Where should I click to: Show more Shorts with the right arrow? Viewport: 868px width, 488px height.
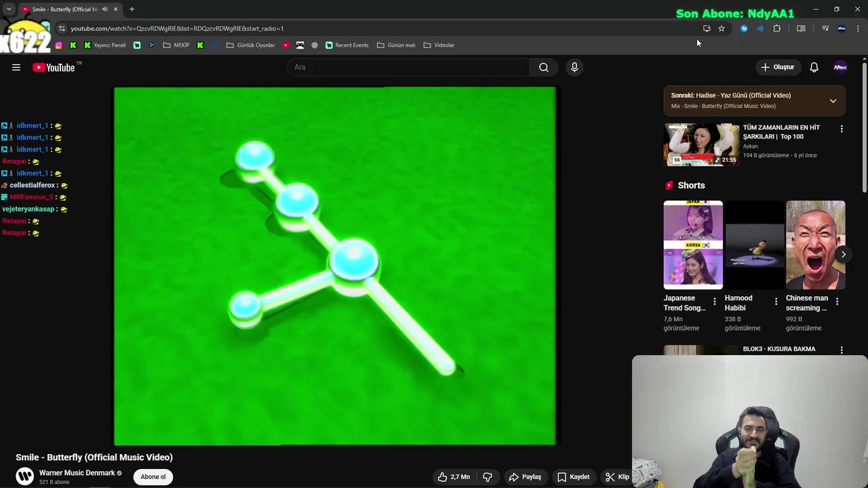(844, 255)
